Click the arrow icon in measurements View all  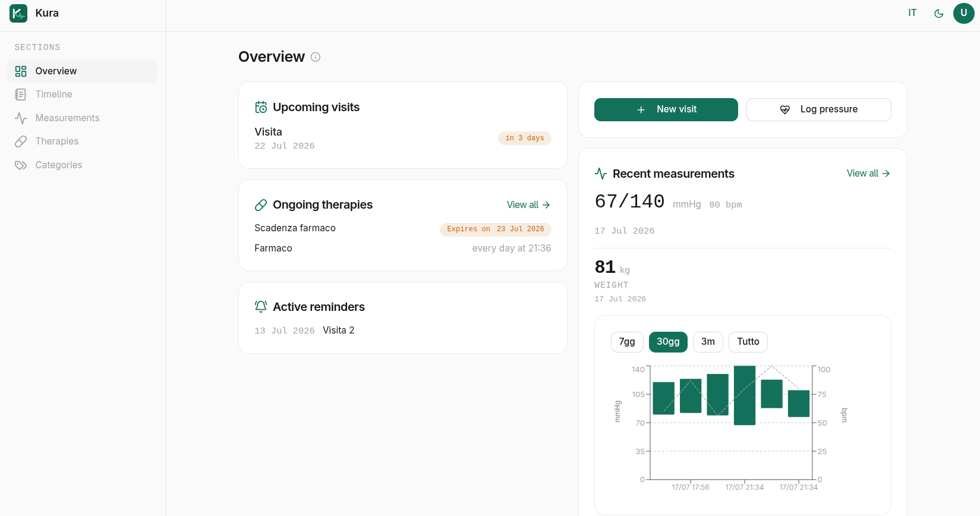[x=886, y=173]
